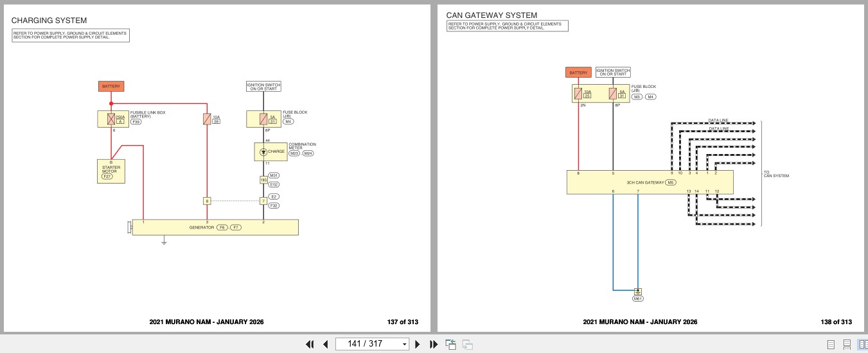Click the 18G connector box
This screenshot has height=353, width=868.
pos(263,180)
